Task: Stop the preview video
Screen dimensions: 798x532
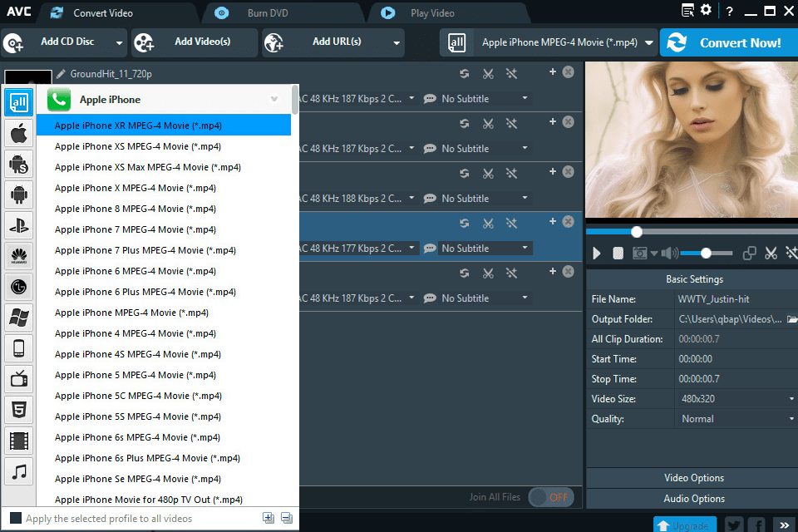Action: pos(618,253)
